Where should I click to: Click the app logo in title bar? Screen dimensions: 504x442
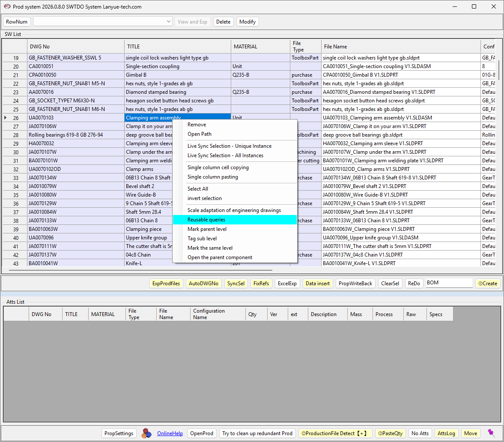point(7,7)
